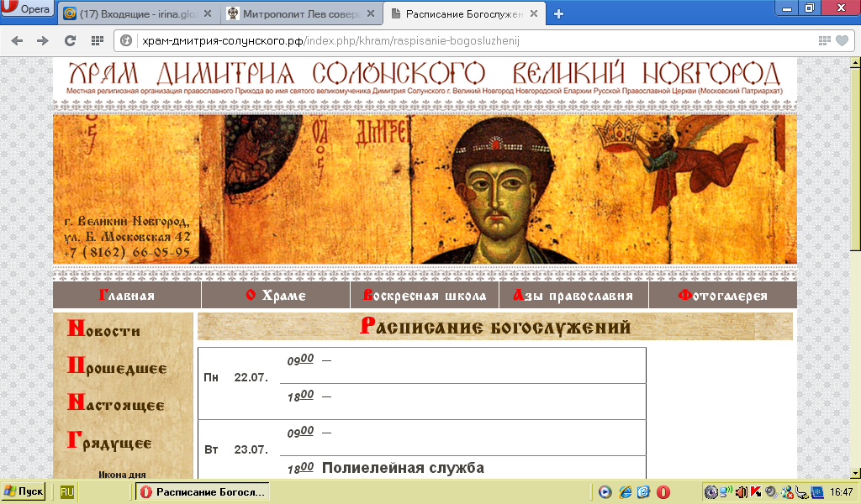Open the Грядущее sidebar link
861x504 pixels.
(109, 440)
